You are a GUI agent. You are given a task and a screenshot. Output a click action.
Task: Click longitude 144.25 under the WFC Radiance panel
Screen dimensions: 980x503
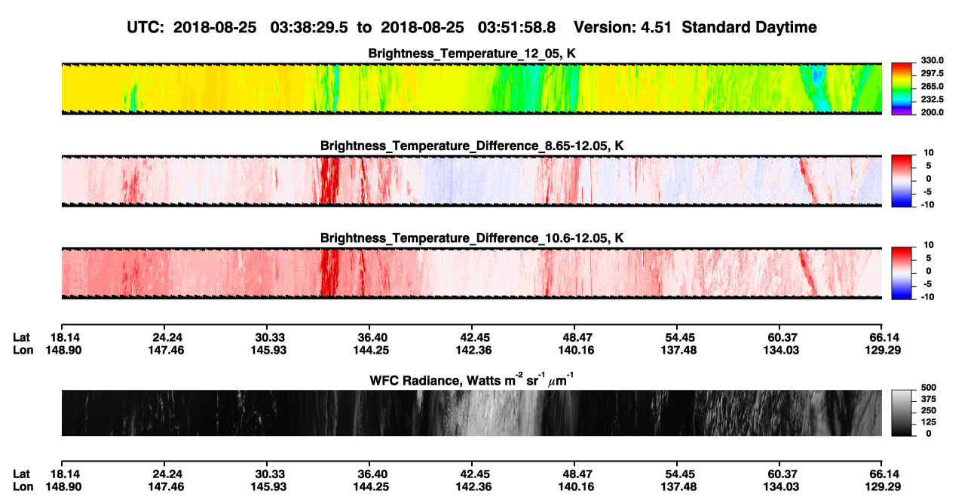372,487
